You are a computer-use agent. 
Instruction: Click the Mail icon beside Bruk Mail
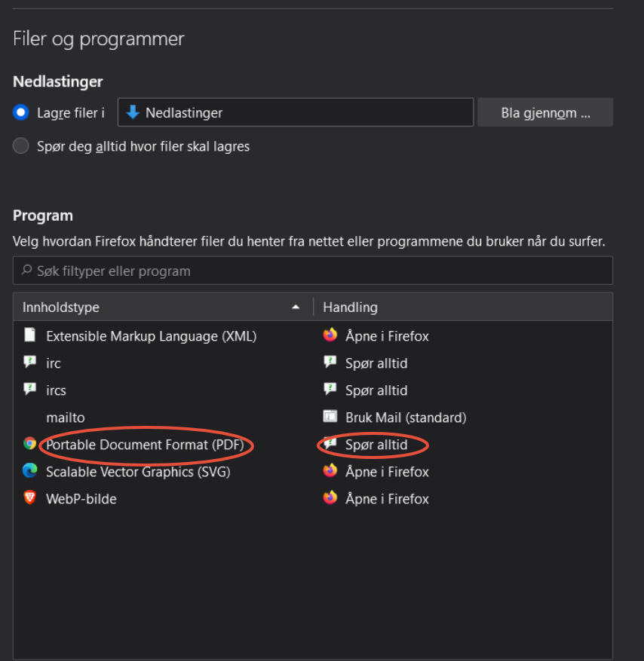[x=330, y=417]
